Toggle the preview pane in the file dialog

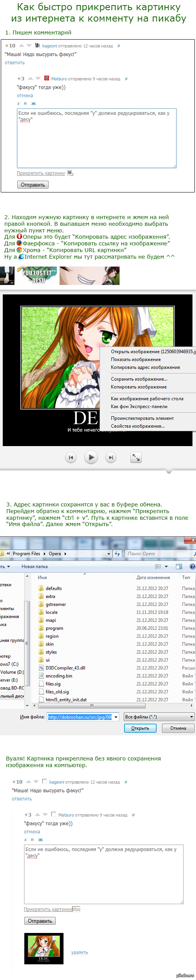tap(179, 566)
